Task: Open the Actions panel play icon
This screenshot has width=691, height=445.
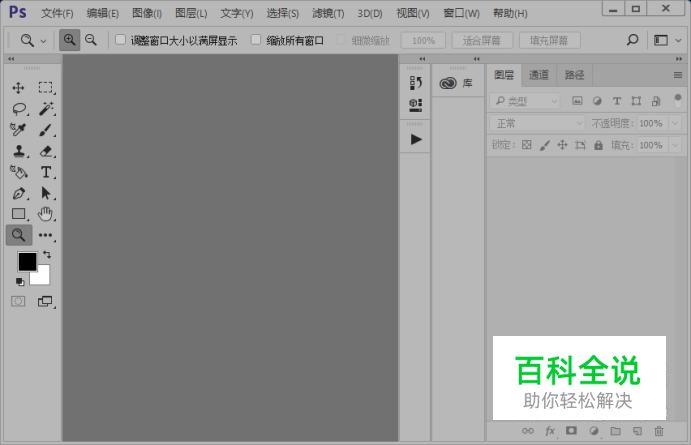Action: 416,139
